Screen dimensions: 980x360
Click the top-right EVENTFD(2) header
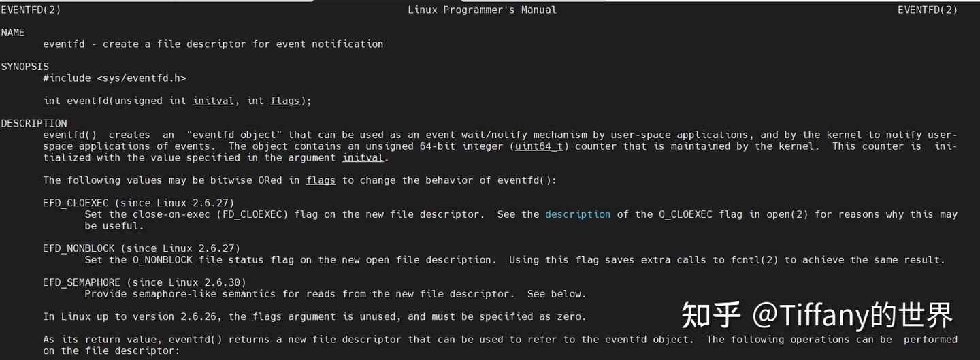[927, 10]
